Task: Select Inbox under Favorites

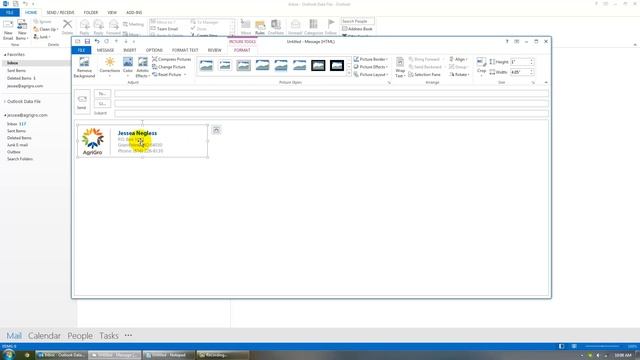Action: [x=13, y=63]
